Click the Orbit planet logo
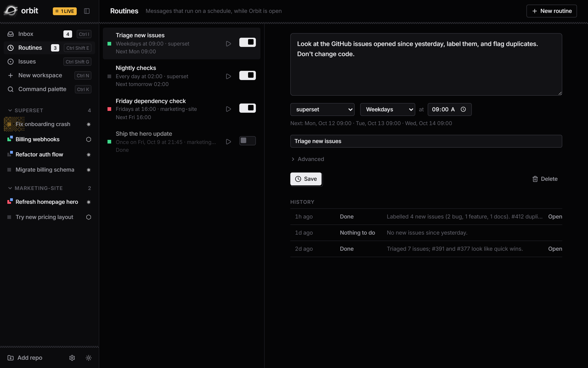The image size is (588, 368). 11,11
